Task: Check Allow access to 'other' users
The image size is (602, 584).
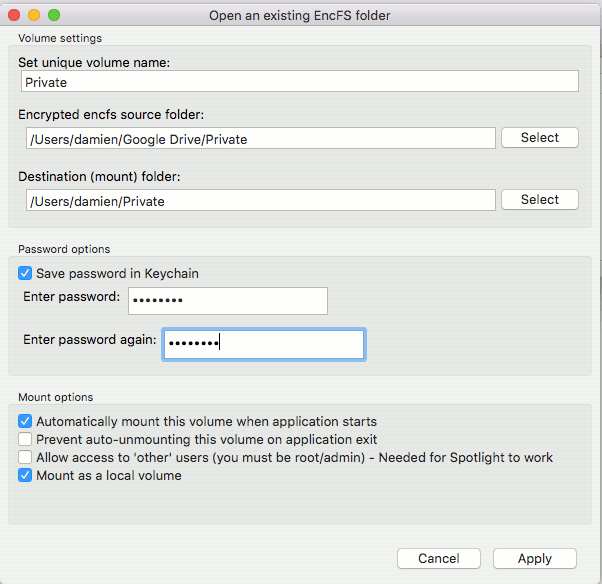Action: 25,457
